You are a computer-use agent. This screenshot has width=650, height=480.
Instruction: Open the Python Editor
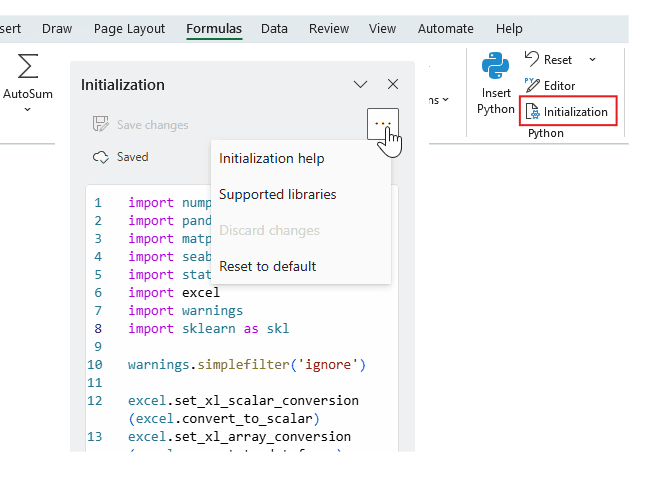tap(550, 85)
